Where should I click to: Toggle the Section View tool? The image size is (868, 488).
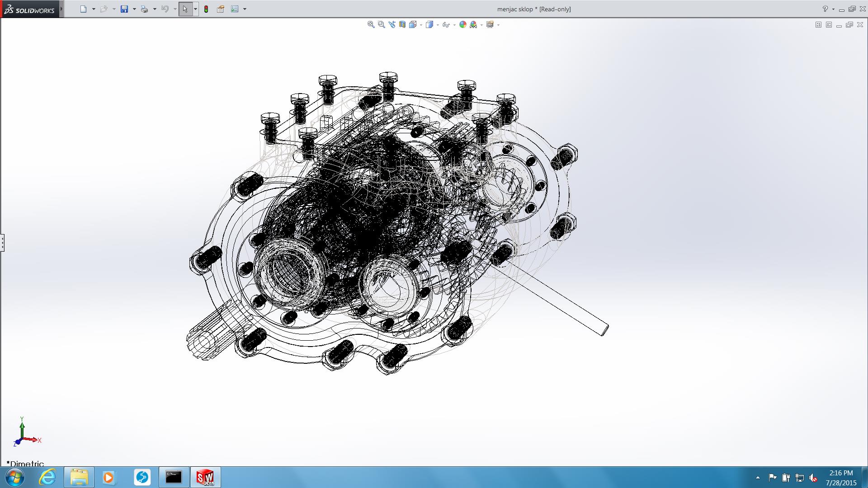click(x=402, y=25)
